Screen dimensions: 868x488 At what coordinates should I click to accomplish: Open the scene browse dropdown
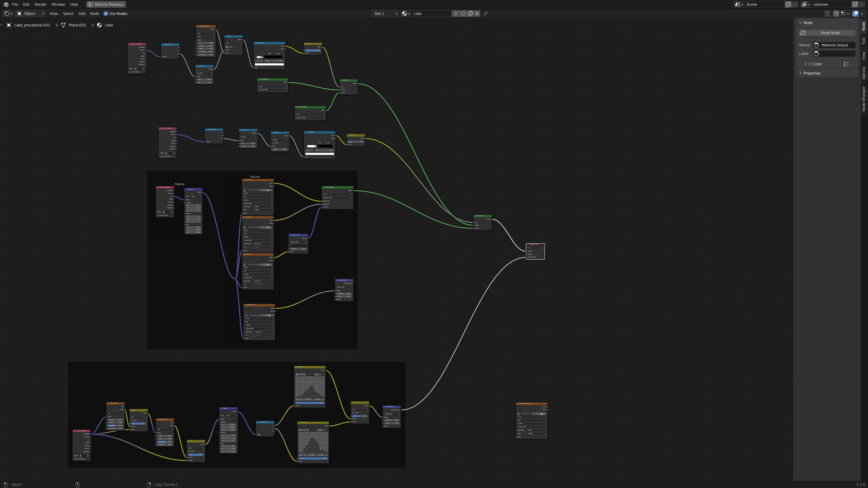point(739,4)
